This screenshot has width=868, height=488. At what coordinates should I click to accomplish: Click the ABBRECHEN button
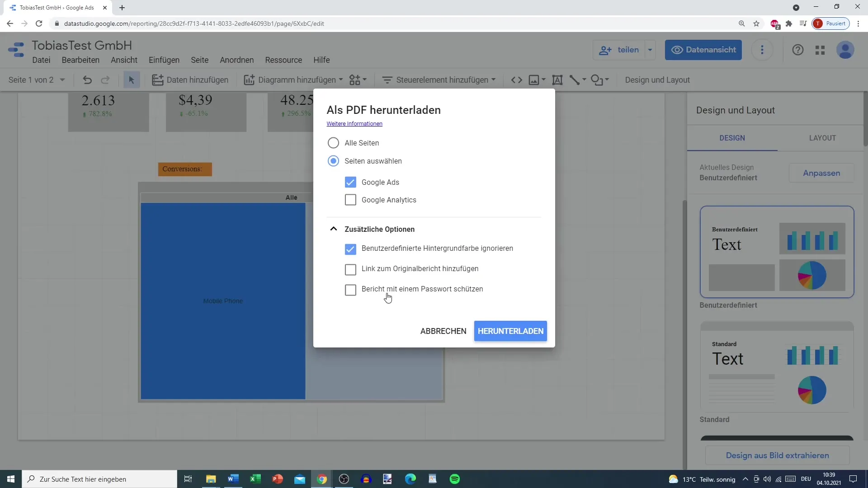pos(443,331)
